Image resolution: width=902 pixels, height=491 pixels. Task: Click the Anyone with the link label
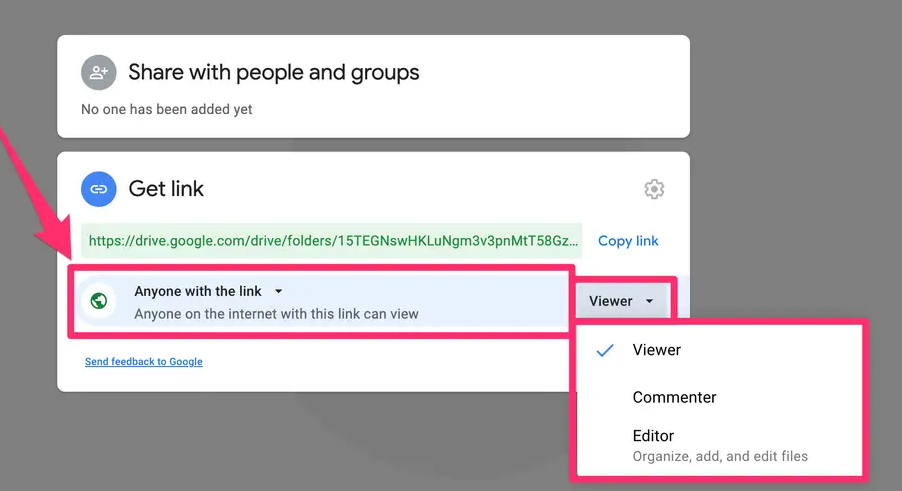click(198, 291)
